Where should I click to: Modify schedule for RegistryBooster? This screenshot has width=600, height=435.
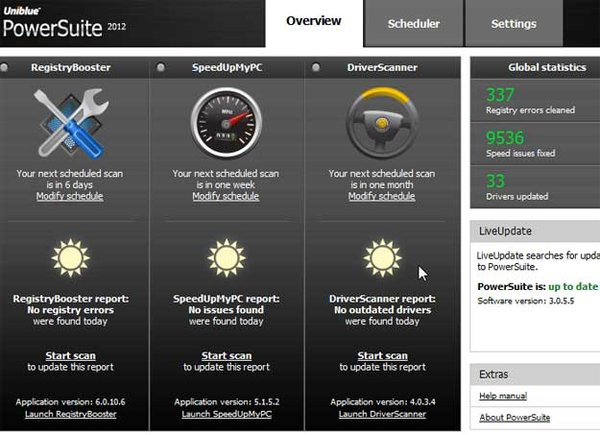(70, 196)
